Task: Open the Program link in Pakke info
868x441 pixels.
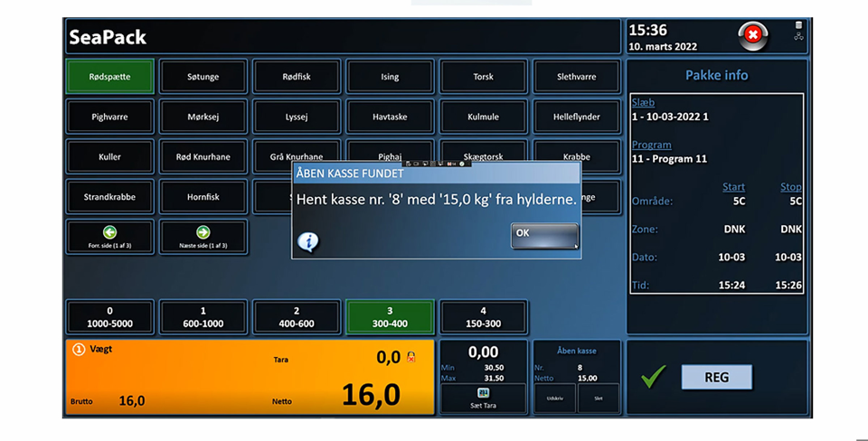Action: point(651,145)
